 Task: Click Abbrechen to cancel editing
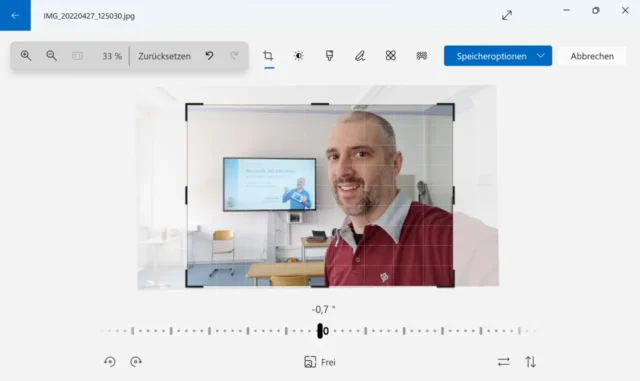(592, 56)
